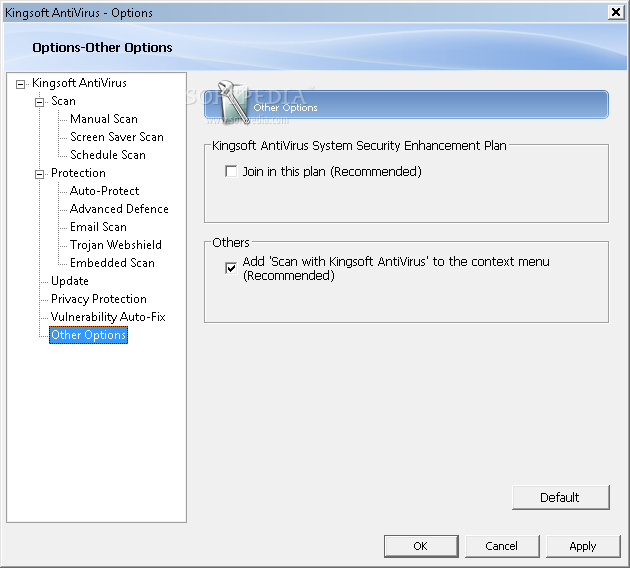Open Embedded Scan settings
Screen dimensions: 630x568
click(112, 263)
